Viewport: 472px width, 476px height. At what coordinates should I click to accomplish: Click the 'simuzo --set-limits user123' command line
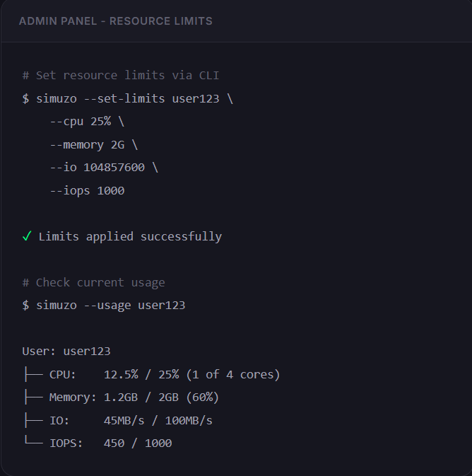(x=128, y=98)
